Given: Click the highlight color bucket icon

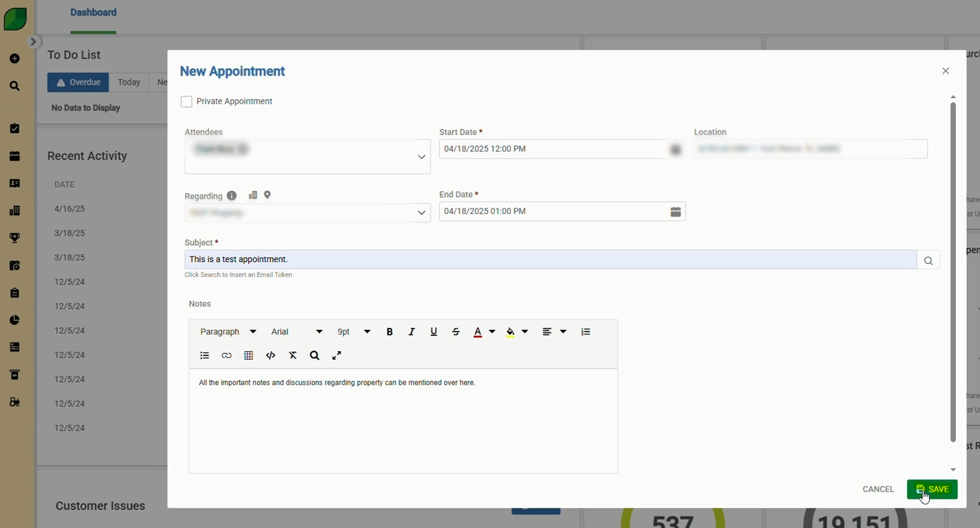Looking at the screenshot, I should point(510,332).
